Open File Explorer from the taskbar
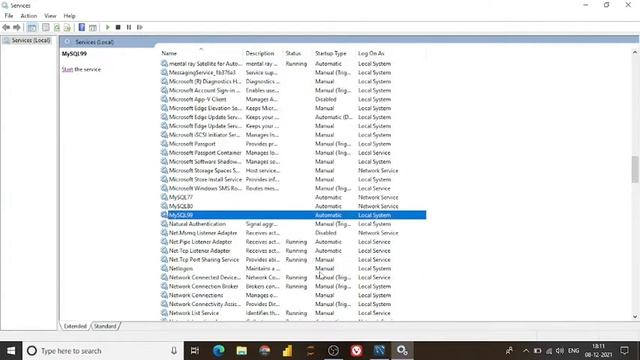Screen dimensions: 640x360 tap(242, 351)
